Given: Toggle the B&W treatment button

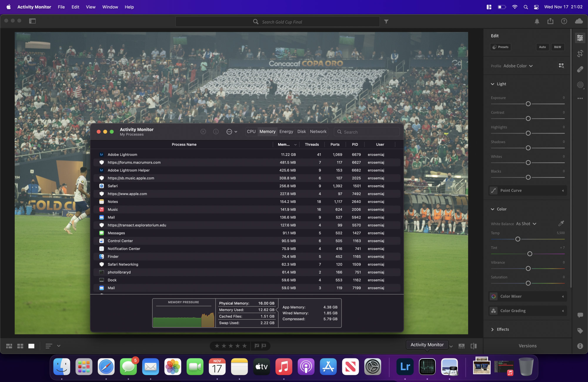Looking at the screenshot, I should pos(557,47).
